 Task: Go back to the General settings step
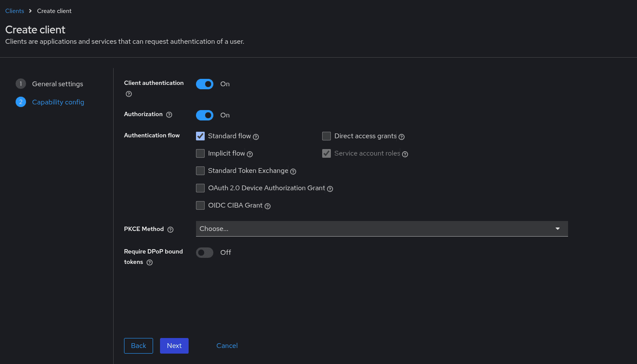tap(57, 84)
